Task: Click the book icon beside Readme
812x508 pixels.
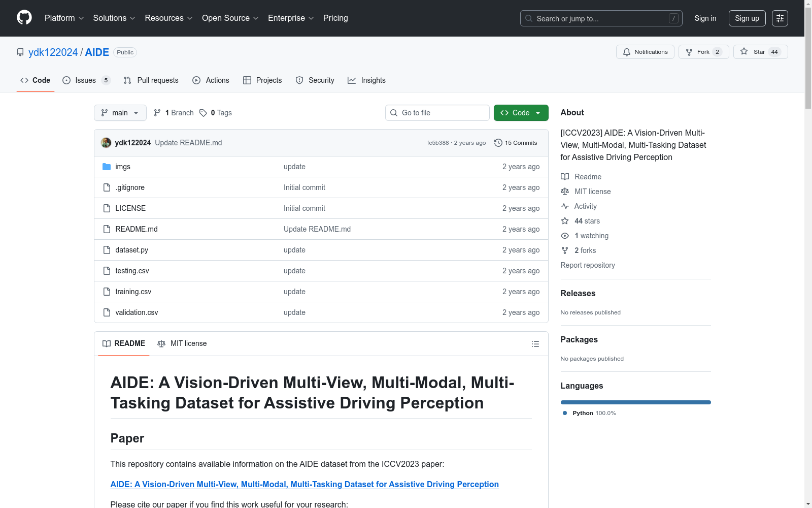Action: point(565,177)
